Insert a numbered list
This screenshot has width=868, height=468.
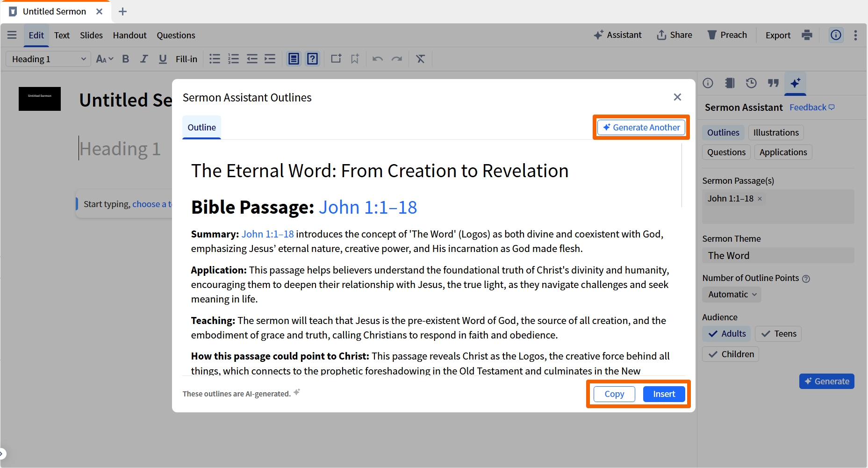pyautogui.click(x=233, y=59)
